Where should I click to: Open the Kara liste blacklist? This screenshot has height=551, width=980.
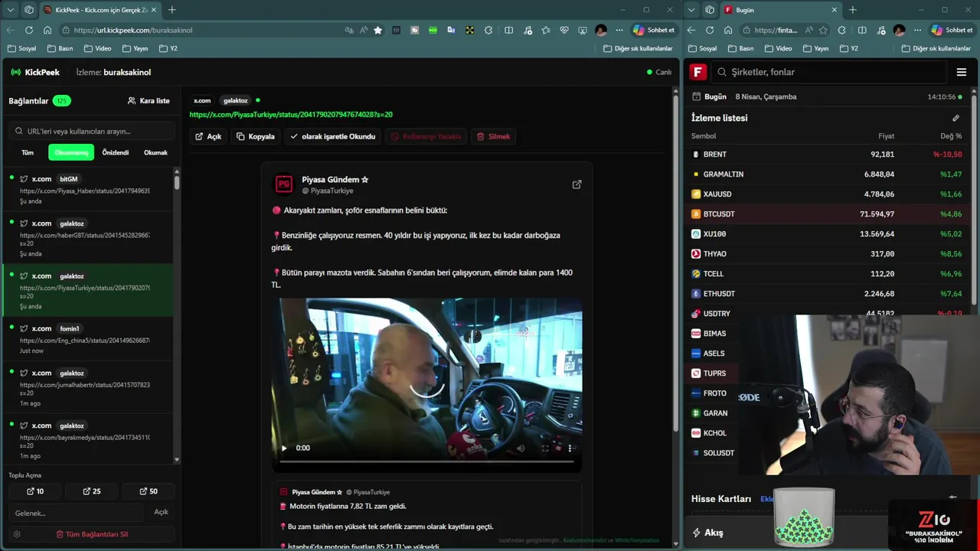click(149, 101)
